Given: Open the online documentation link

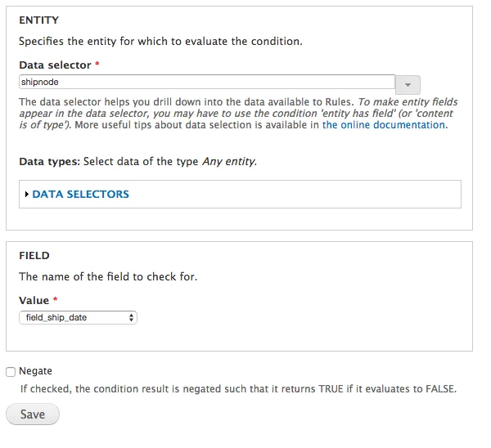Looking at the screenshot, I should (384, 125).
